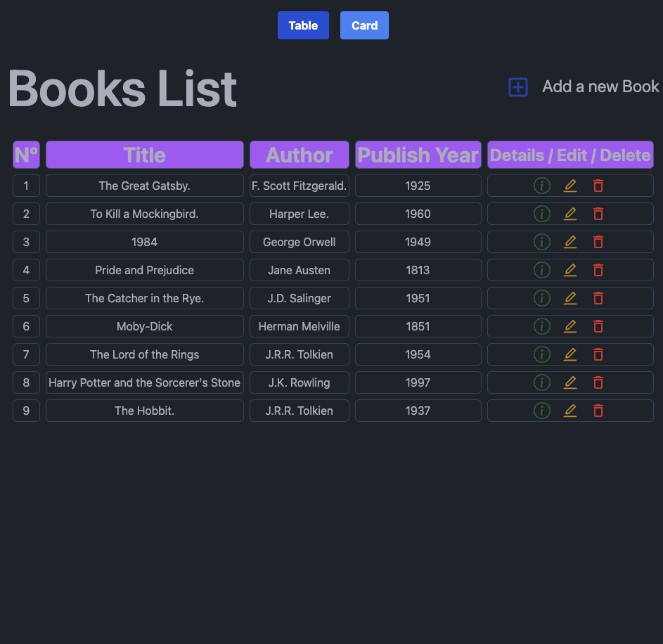Delete The Great Gatsby entry

pos(598,186)
